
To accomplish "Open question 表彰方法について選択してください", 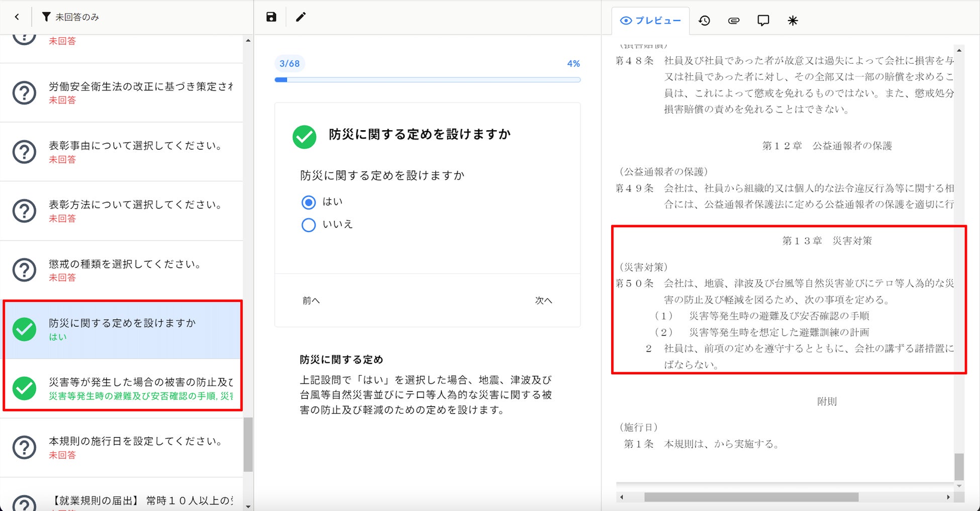I will pos(122,211).
